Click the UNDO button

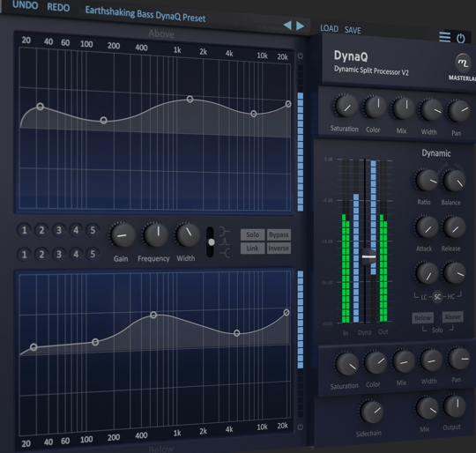25,5
